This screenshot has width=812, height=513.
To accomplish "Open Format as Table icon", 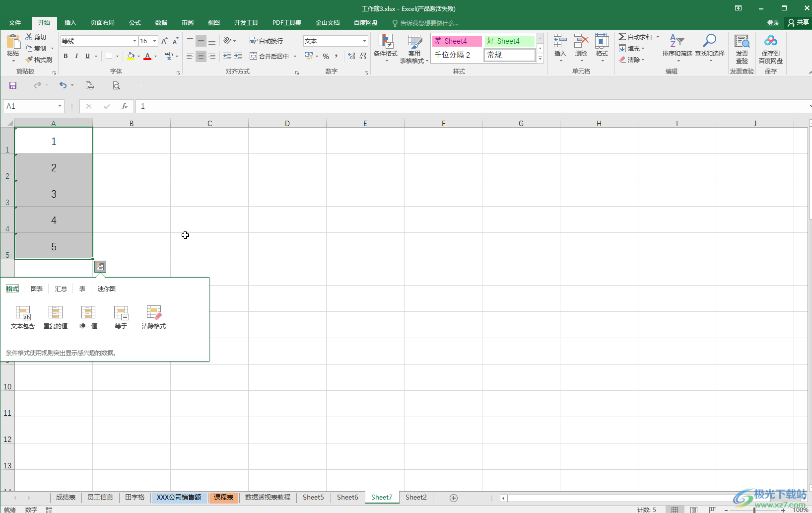I will coord(414,42).
